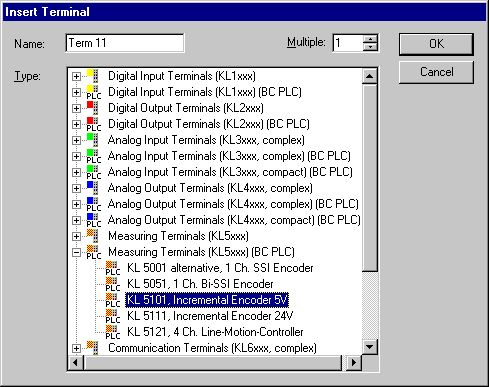Image resolution: width=489 pixels, height=387 pixels.
Task: Select KL 5051, 1 Ch. Bi-SSI Encoder
Action: (200, 284)
